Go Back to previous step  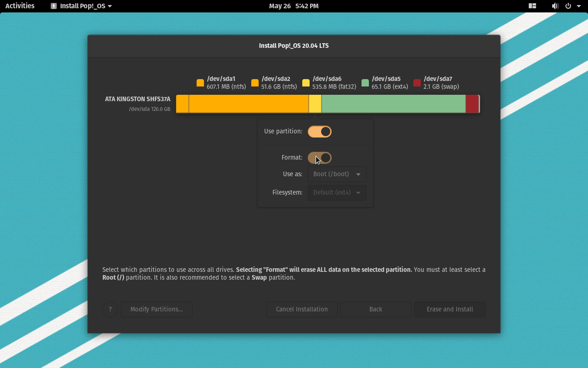[x=376, y=310]
